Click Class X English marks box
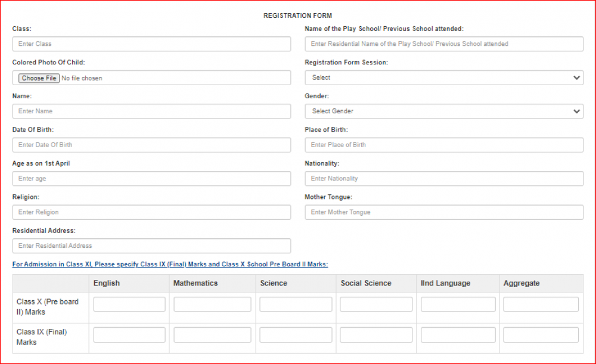This screenshot has height=364, width=596. 129,304
